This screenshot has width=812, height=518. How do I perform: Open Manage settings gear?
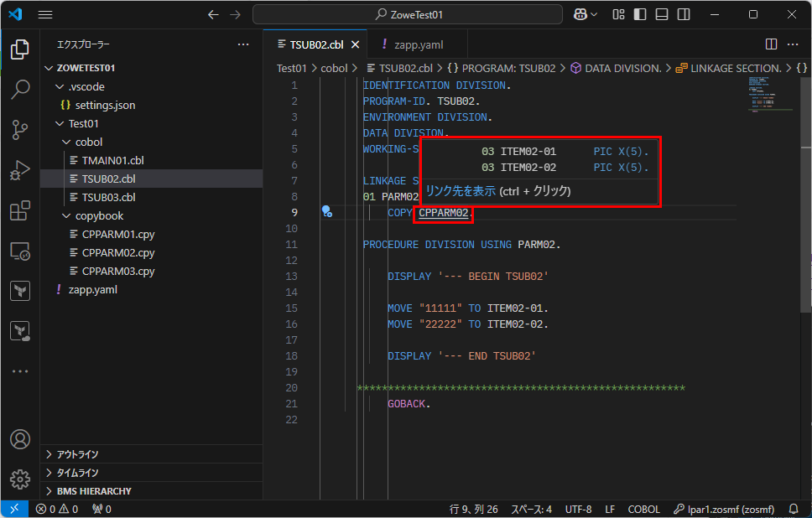coord(20,479)
